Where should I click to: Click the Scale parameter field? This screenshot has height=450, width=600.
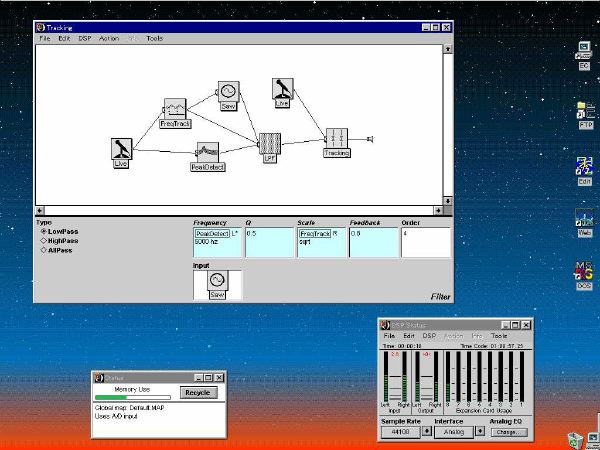(321, 243)
